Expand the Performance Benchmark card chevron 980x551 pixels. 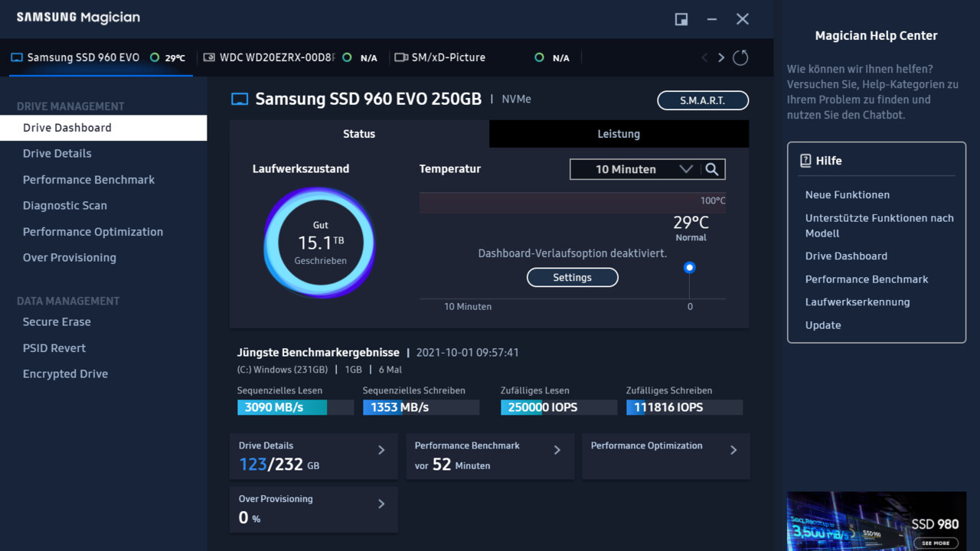coord(557,451)
